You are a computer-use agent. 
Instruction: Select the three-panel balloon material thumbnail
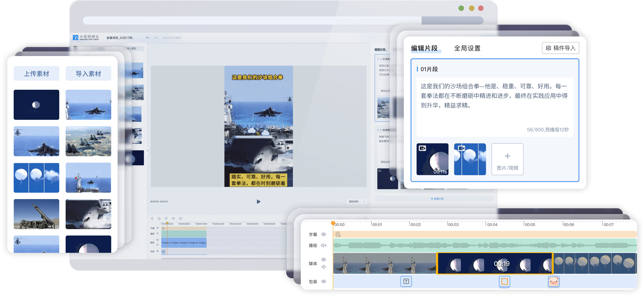[x=36, y=178]
